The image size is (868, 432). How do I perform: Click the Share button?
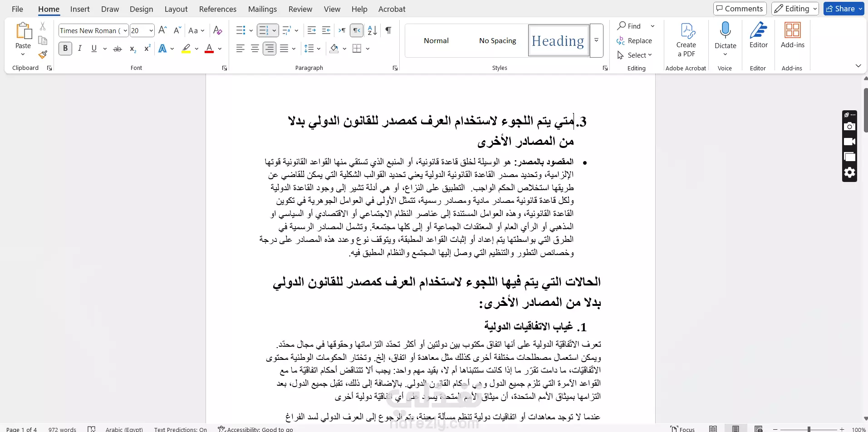843,9
